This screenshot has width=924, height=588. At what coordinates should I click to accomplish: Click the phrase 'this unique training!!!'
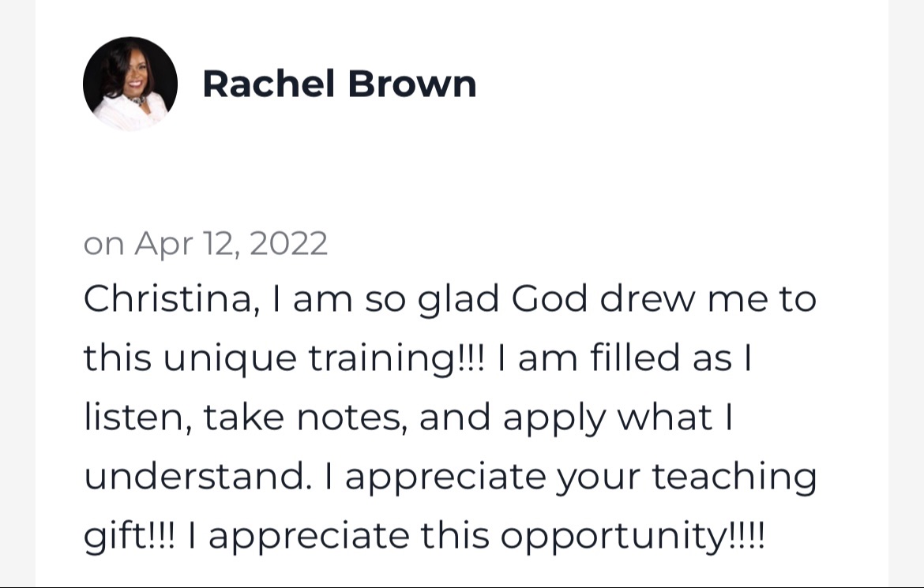point(284,359)
